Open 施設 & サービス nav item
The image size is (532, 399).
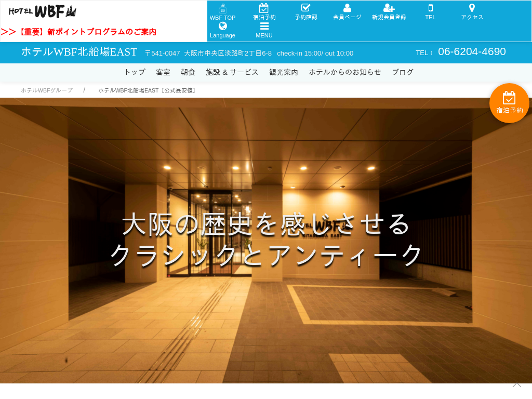pyautogui.click(x=232, y=72)
